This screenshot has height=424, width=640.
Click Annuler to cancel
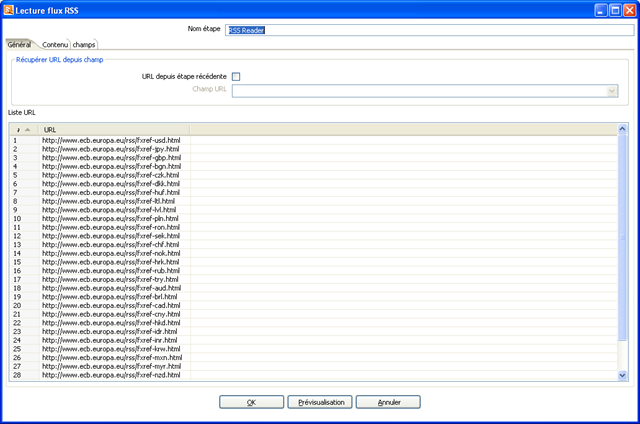coord(388,402)
